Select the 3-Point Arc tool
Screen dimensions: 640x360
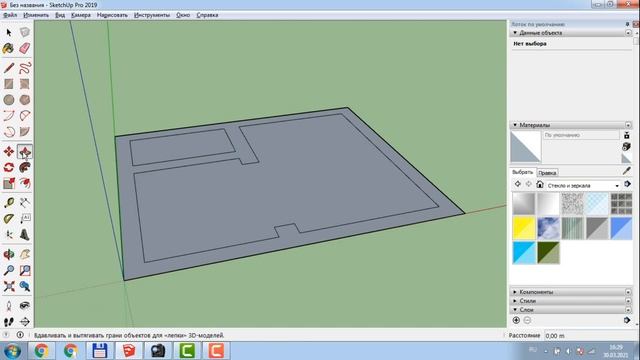click(9, 131)
